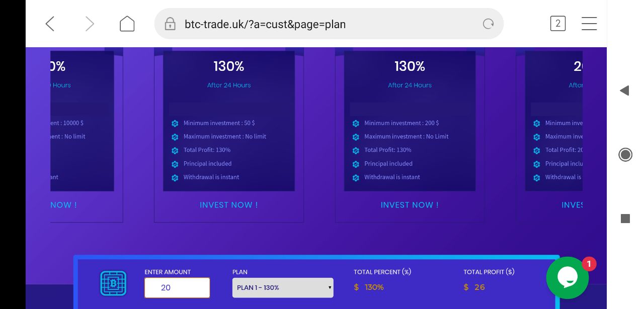Open the tab switcher showing 2 tabs
This screenshot has height=309, width=644.
pos(557,24)
